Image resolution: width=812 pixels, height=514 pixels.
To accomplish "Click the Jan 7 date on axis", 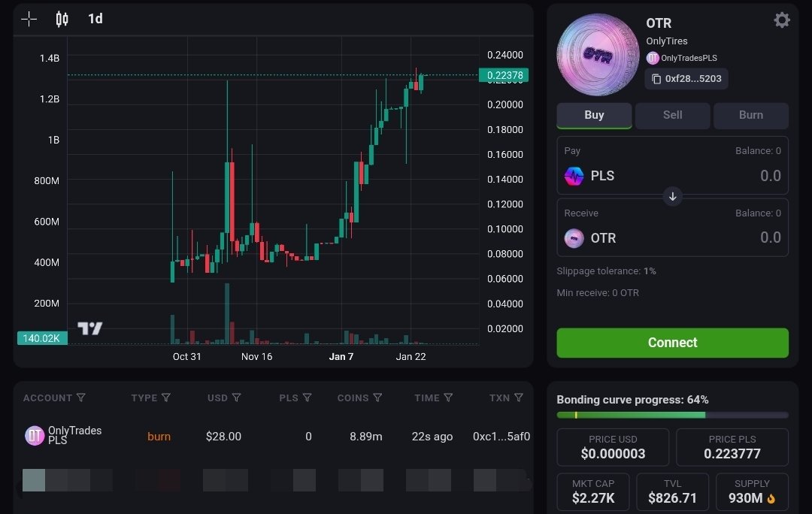I will [x=341, y=357].
